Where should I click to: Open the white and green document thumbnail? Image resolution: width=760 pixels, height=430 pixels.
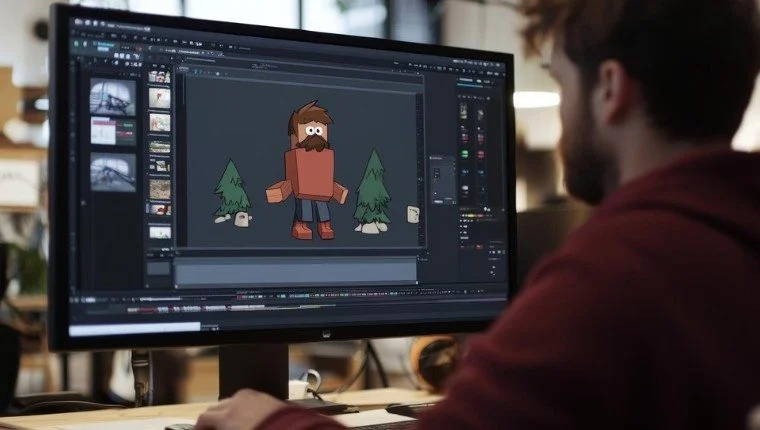pyautogui.click(x=113, y=131)
